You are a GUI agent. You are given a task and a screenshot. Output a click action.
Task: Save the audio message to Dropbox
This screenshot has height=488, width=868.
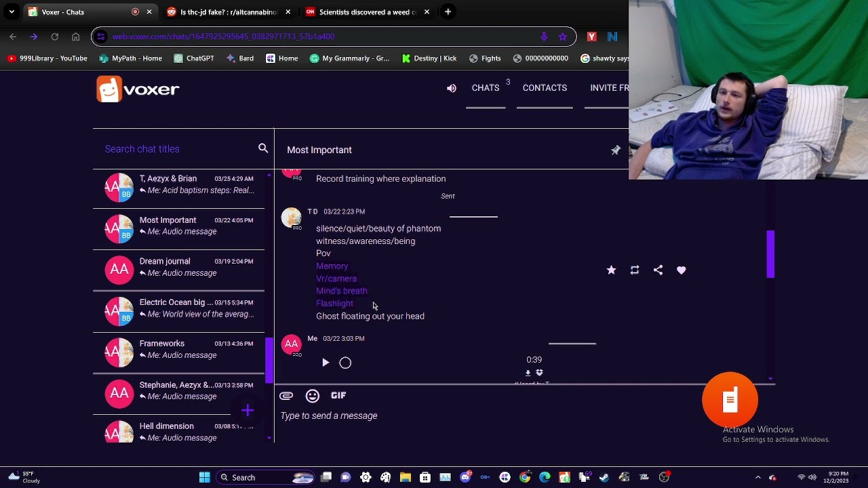540,373
